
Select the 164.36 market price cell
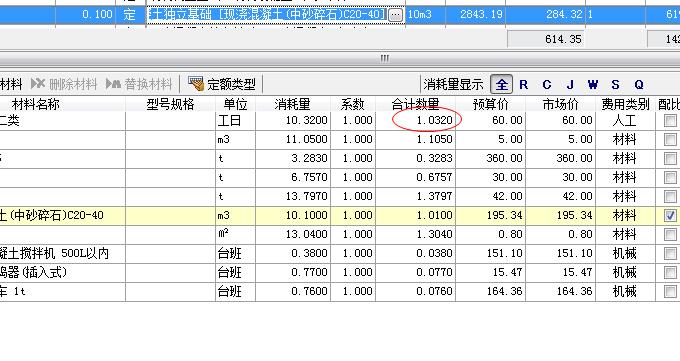click(560, 291)
